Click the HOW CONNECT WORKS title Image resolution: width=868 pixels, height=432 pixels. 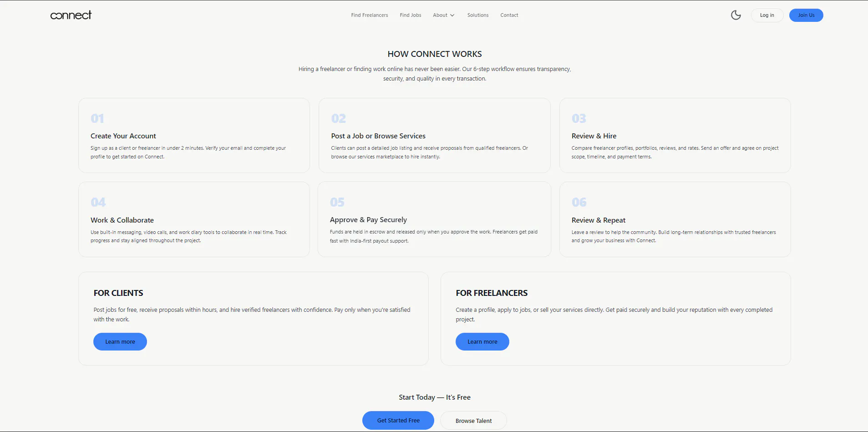(x=435, y=54)
